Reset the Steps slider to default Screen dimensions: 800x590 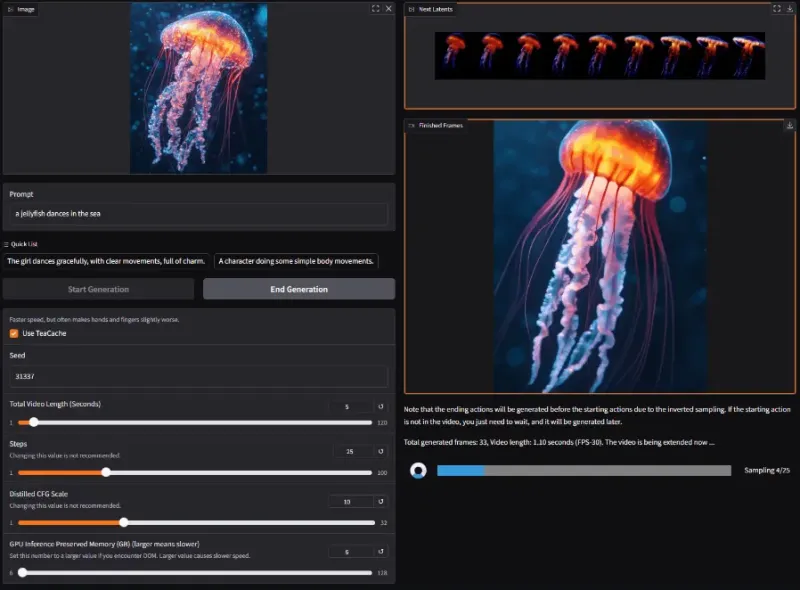pos(380,451)
